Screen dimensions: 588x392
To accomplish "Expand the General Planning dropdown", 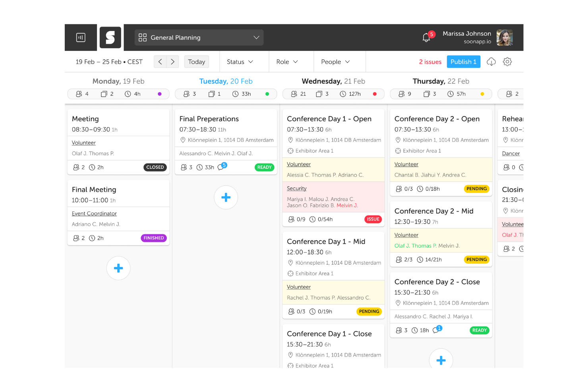I will click(x=199, y=37).
